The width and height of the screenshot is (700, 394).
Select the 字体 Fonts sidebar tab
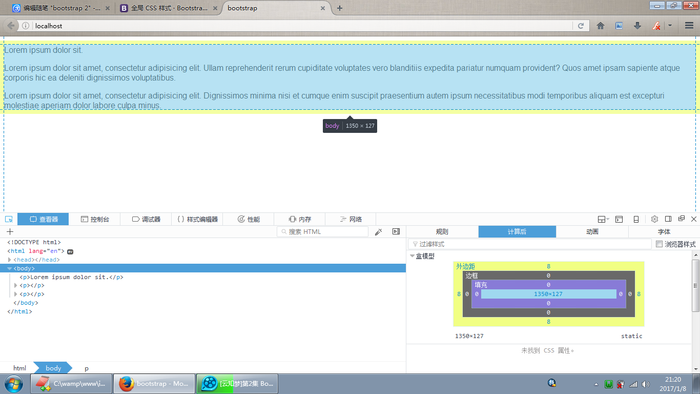coord(664,232)
